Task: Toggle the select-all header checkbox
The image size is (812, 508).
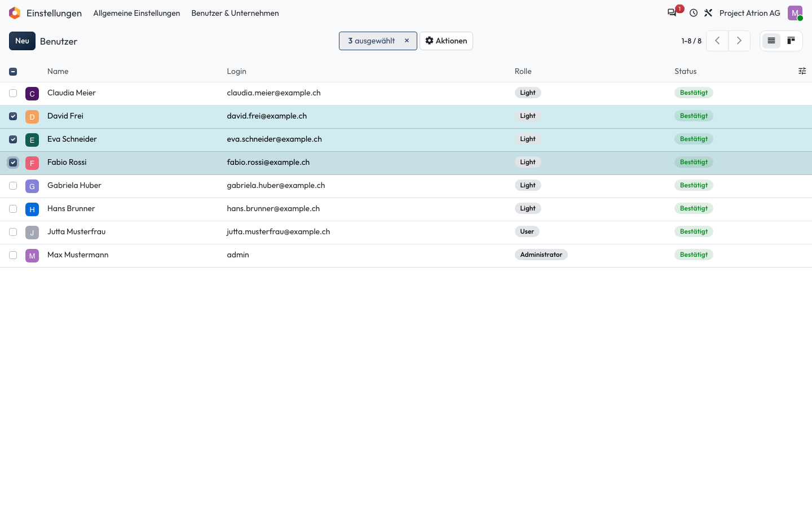Action: pos(13,72)
